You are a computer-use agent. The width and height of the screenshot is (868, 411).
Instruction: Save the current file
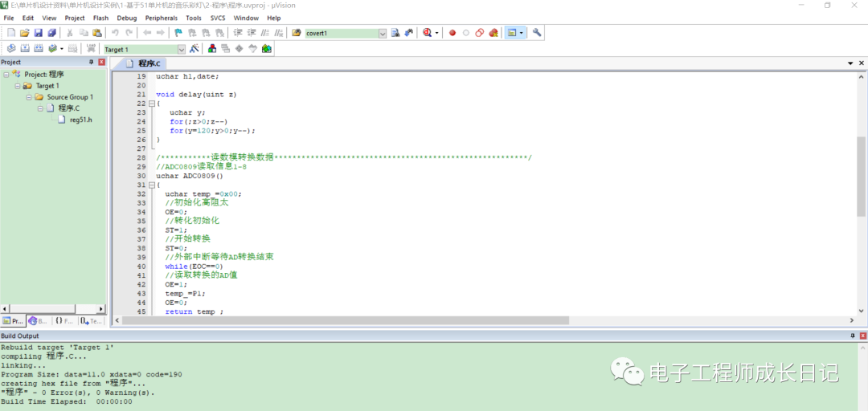[x=39, y=33]
